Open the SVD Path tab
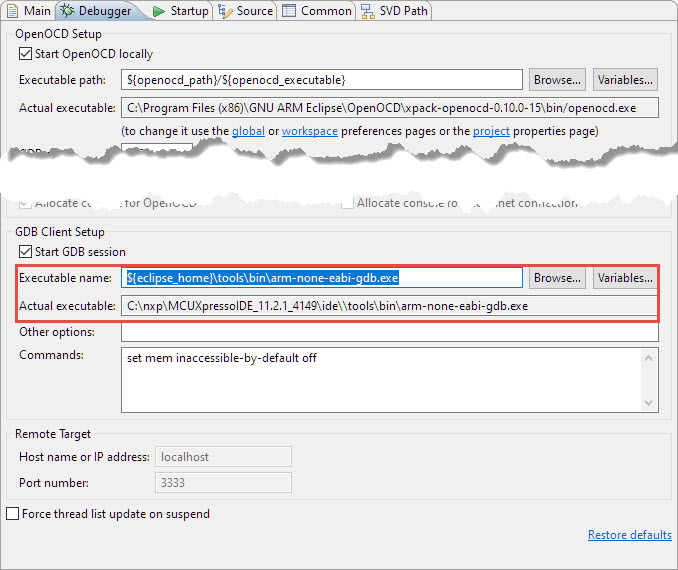 [x=397, y=11]
